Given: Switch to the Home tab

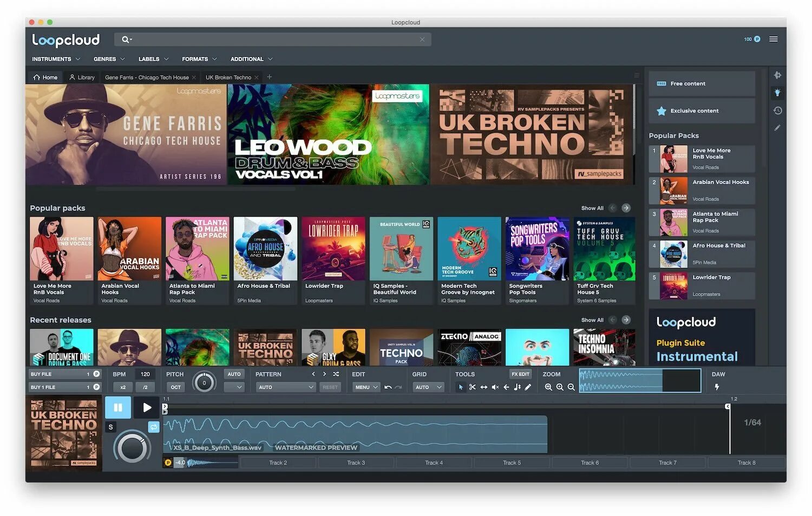Looking at the screenshot, I should tap(45, 77).
